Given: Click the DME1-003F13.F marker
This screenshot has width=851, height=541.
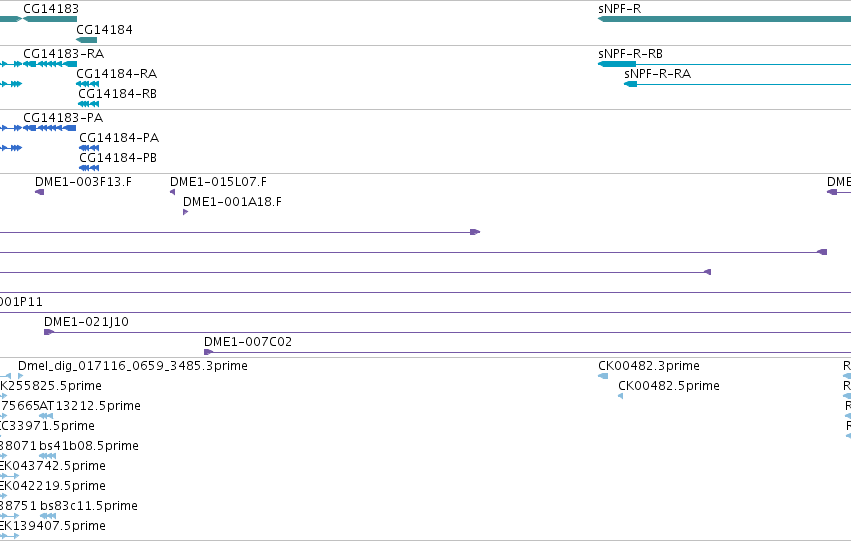Looking at the screenshot, I should pos(40,192).
